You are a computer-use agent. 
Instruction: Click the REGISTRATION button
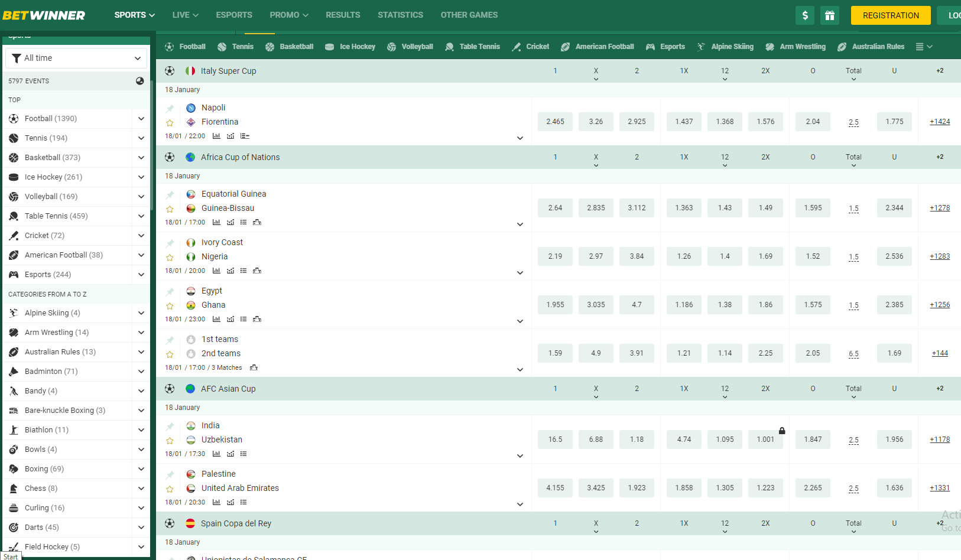pos(891,15)
